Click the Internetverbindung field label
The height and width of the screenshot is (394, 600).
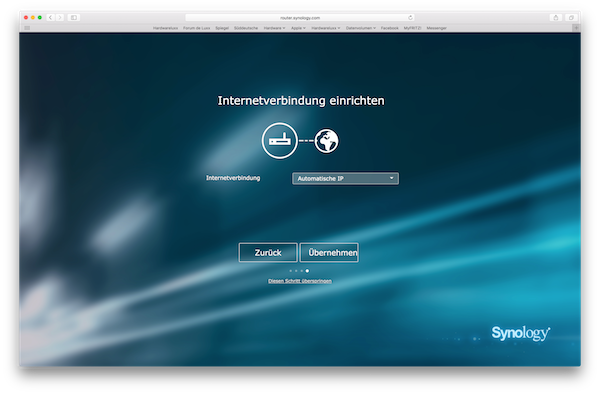233,178
